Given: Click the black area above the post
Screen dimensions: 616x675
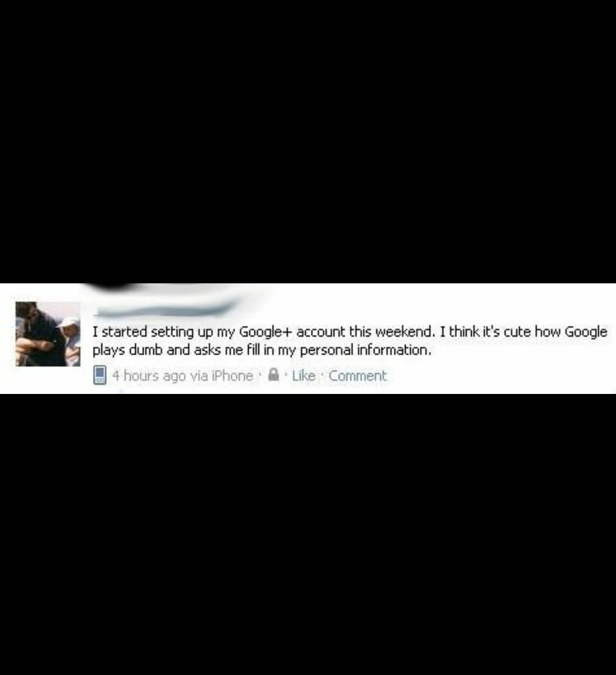Looking at the screenshot, I should (308, 141).
